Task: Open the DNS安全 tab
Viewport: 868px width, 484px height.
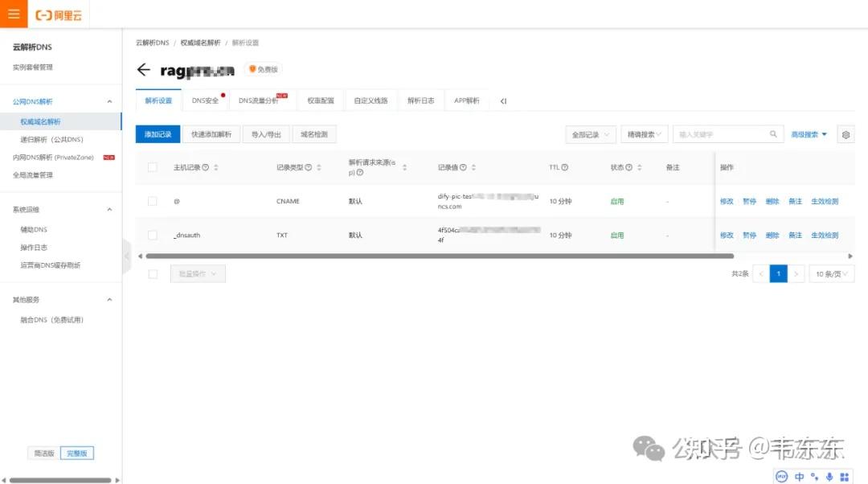Action: 205,100
